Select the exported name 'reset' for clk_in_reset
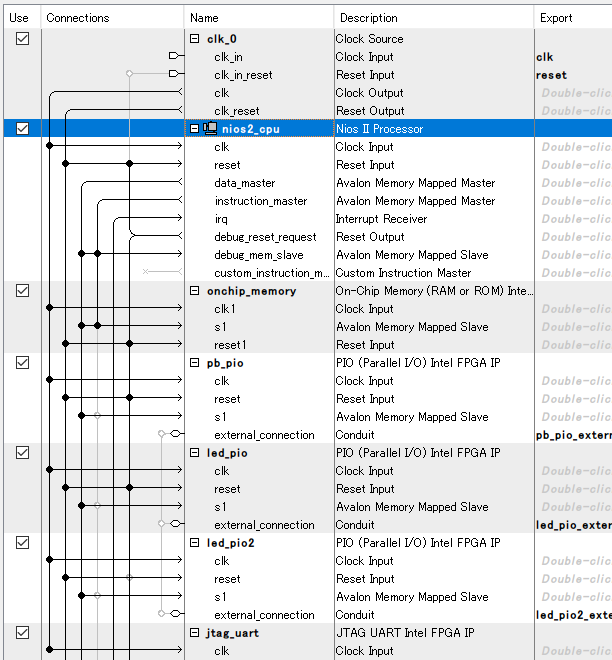 [x=551, y=75]
